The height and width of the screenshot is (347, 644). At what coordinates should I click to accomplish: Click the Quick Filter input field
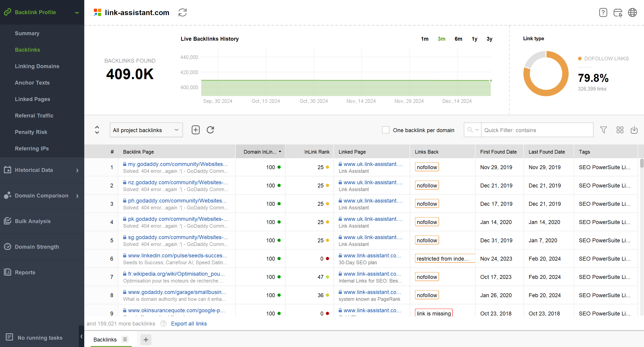(537, 130)
